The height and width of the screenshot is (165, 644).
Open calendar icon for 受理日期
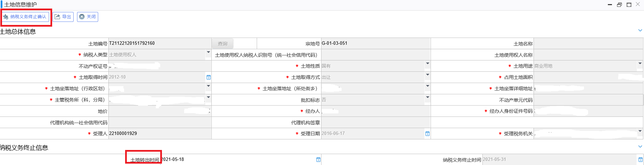(x=428, y=134)
